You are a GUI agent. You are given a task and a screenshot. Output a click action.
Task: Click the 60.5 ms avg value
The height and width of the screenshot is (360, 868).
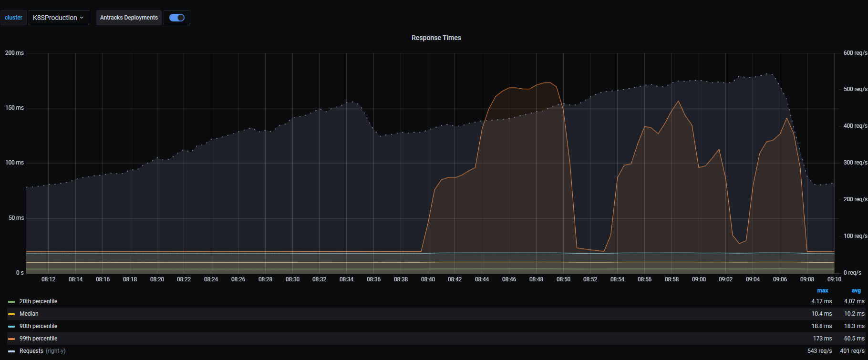tap(854, 339)
